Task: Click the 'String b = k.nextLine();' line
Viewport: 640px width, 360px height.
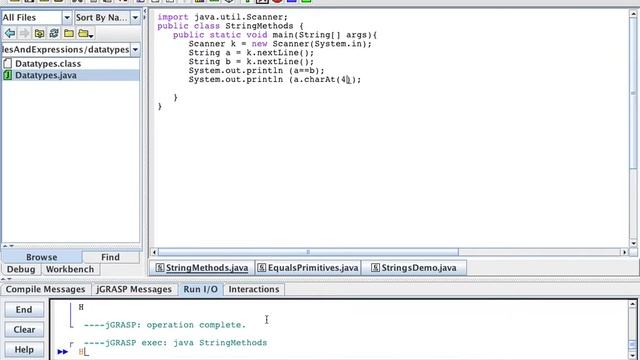Action: [x=251, y=62]
